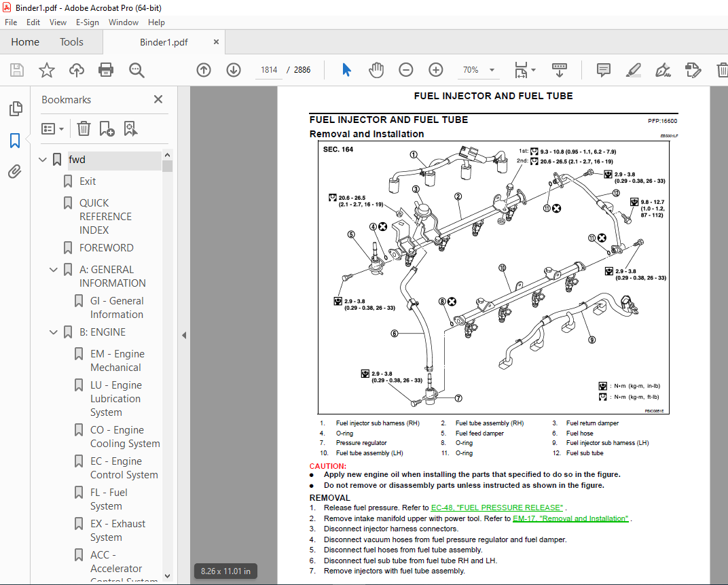Zoom in with plus icon
The image size is (728, 585).
pos(435,70)
